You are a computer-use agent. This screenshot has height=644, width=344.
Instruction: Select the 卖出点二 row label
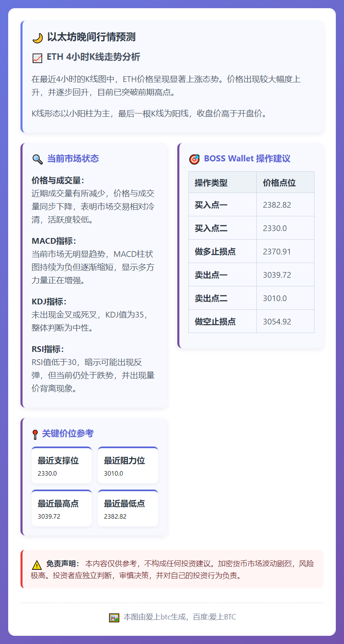pyautogui.click(x=211, y=298)
